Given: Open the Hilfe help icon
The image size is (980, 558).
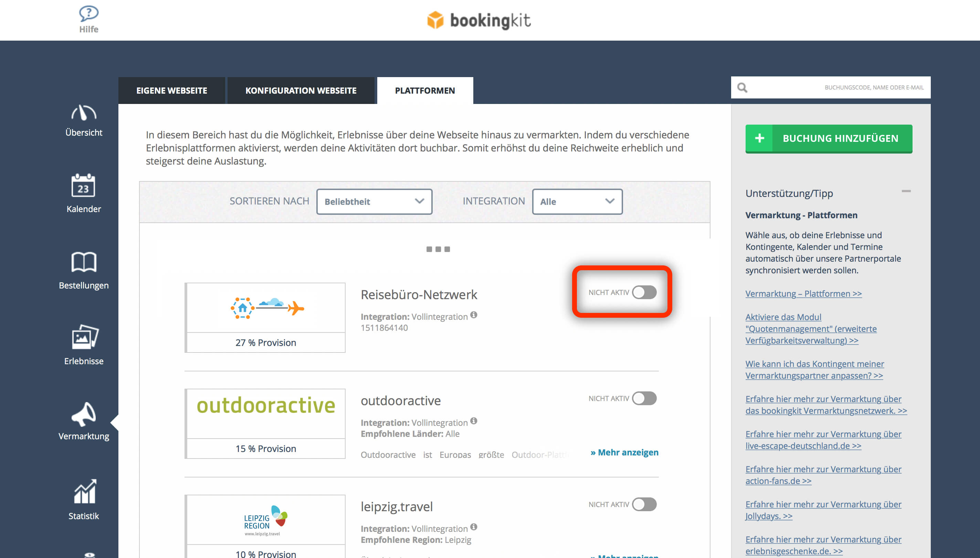Looking at the screenshot, I should tap(88, 19).
